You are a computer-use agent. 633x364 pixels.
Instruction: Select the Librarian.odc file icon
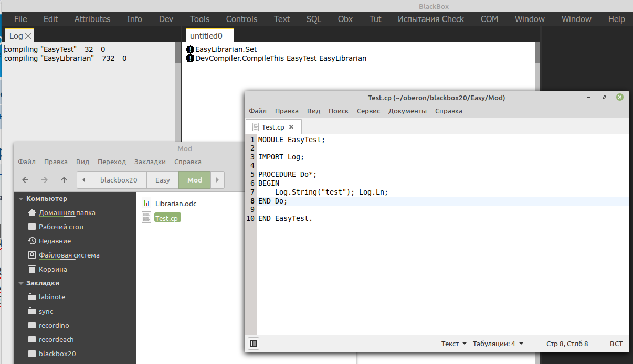click(146, 204)
